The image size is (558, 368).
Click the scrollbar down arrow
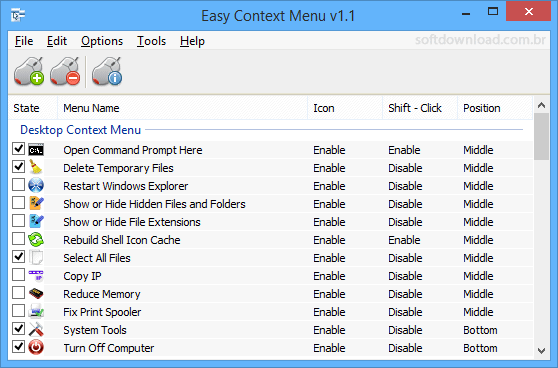coord(541,351)
